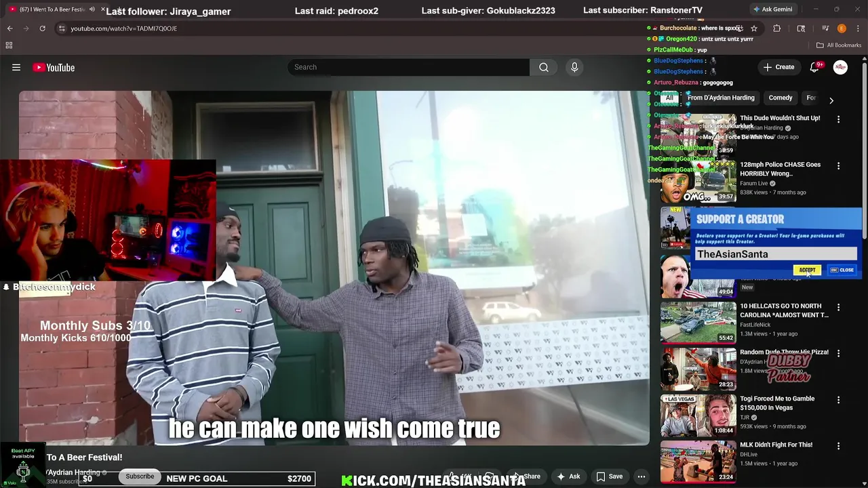This screenshot has height=488, width=868.
Task: Share the current video
Action: (528, 476)
